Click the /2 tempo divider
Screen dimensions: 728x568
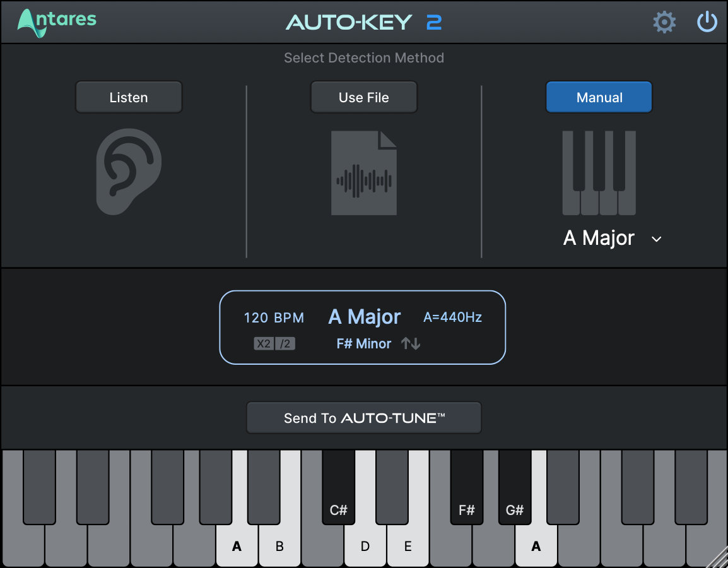point(284,343)
